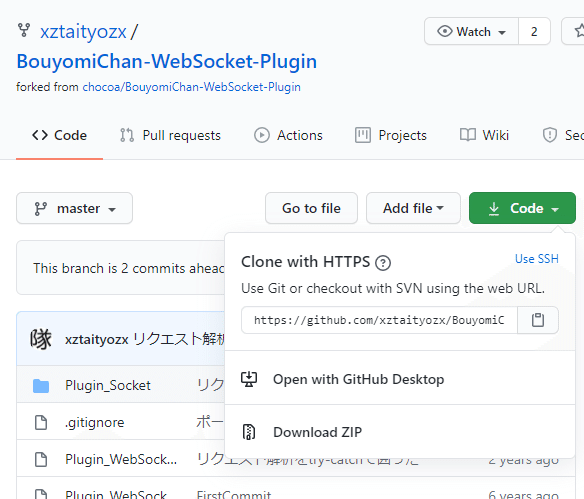
Task: Click the play-circle Actions icon
Action: [x=262, y=135]
